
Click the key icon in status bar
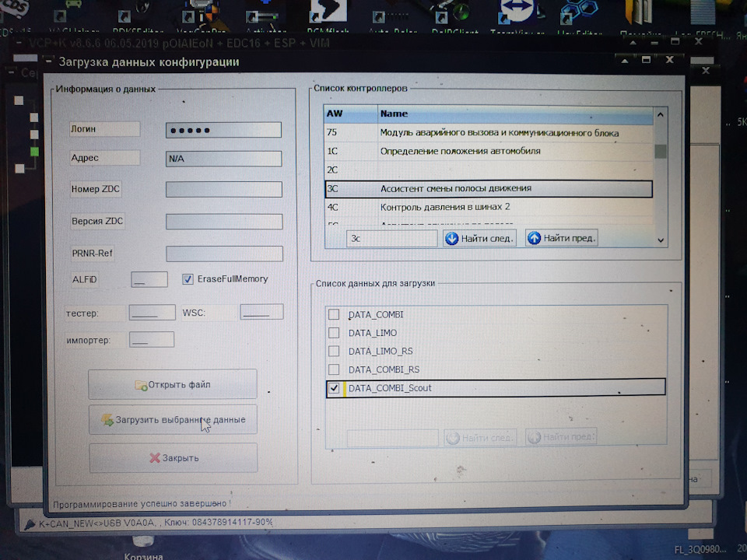30,523
